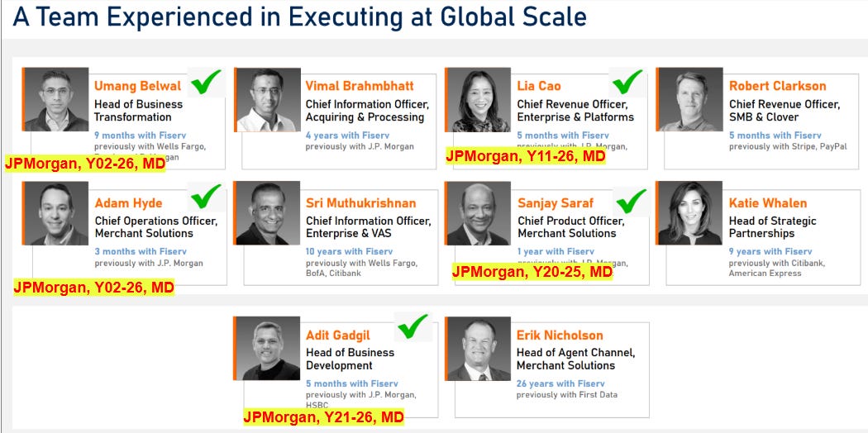Click the slide title about Global Scale
The height and width of the screenshot is (433, 868).
[299, 17]
